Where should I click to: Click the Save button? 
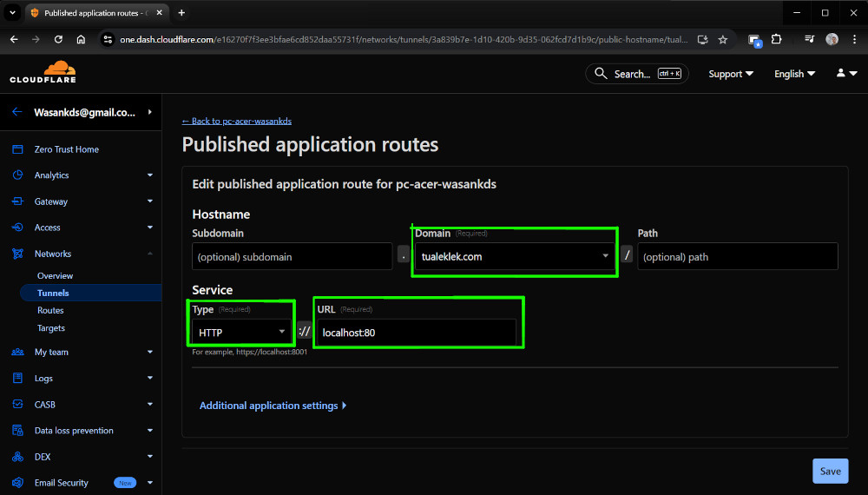(830, 471)
